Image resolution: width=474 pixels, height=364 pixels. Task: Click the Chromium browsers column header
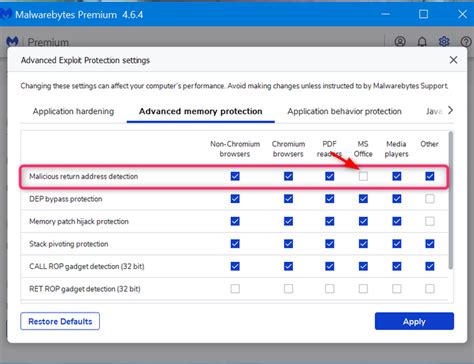tap(288, 149)
